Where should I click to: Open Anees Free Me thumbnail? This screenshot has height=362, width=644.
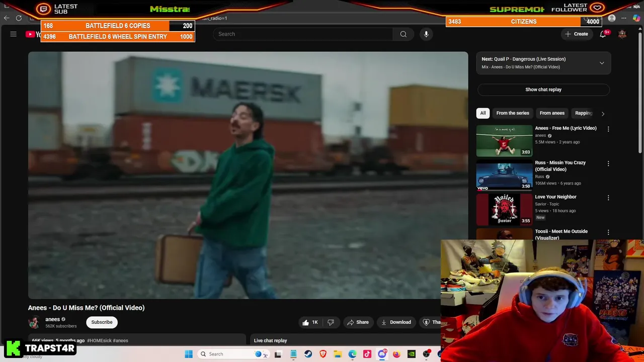[504, 141]
